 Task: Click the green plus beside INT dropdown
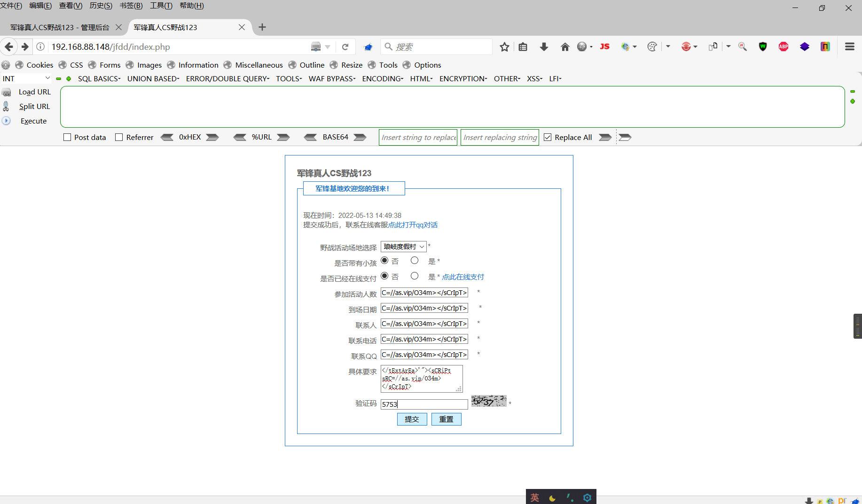tap(69, 79)
